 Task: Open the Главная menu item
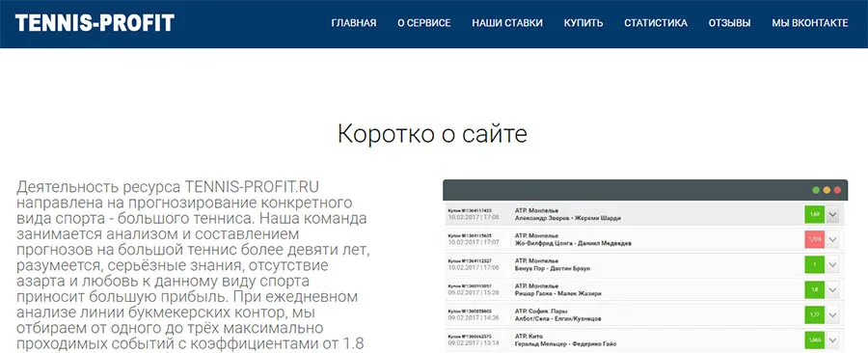click(354, 23)
